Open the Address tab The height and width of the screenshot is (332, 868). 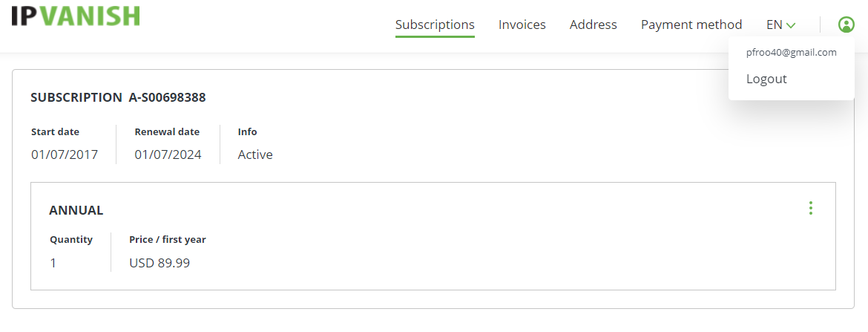pyautogui.click(x=593, y=25)
